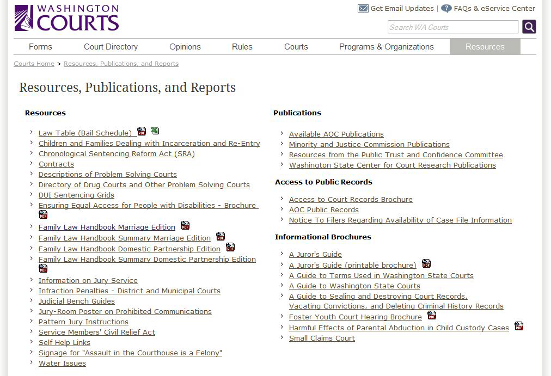This screenshot has height=376, width=551.
Task: Select the Resources tab
Action: pyautogui.click(x=485, y=47)
